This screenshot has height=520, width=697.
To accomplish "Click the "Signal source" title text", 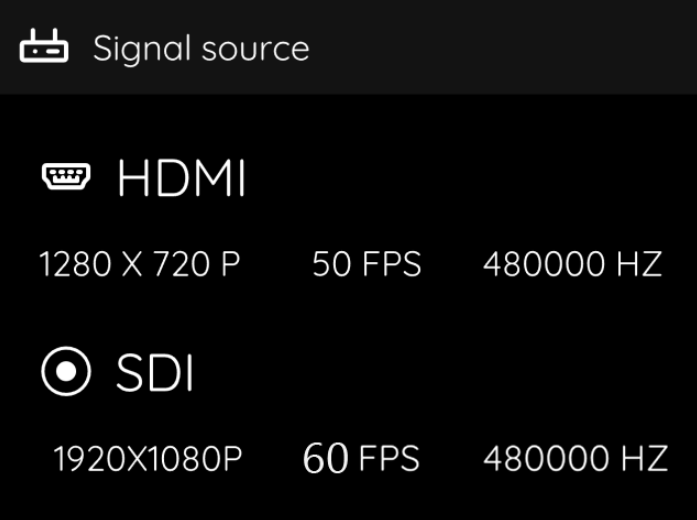I will pyautogui.click(x=201, y=48).
